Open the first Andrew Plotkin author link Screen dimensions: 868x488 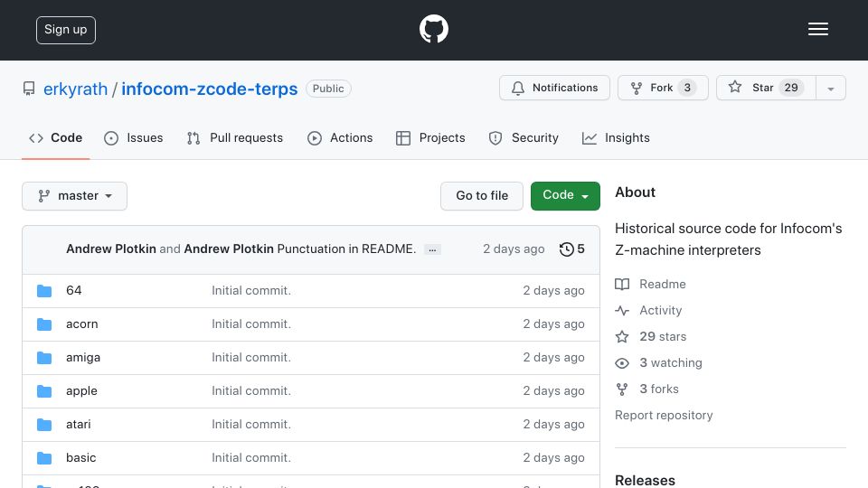110,249
